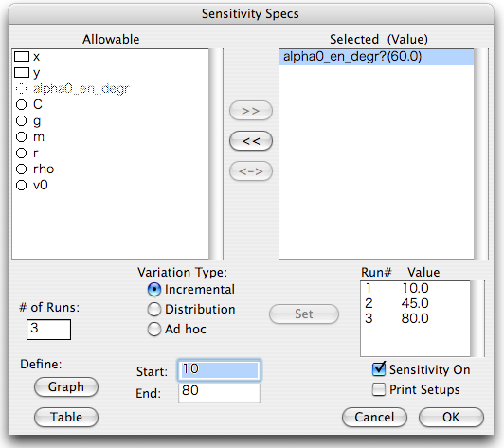
Task: Select the y stock rectangle icon
Action: 22,73
